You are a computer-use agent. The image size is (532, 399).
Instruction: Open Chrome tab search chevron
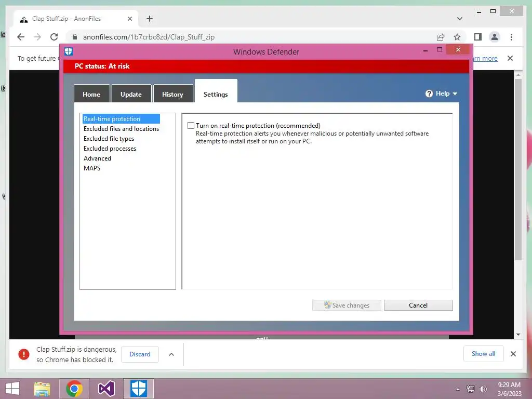pos(459,19)
